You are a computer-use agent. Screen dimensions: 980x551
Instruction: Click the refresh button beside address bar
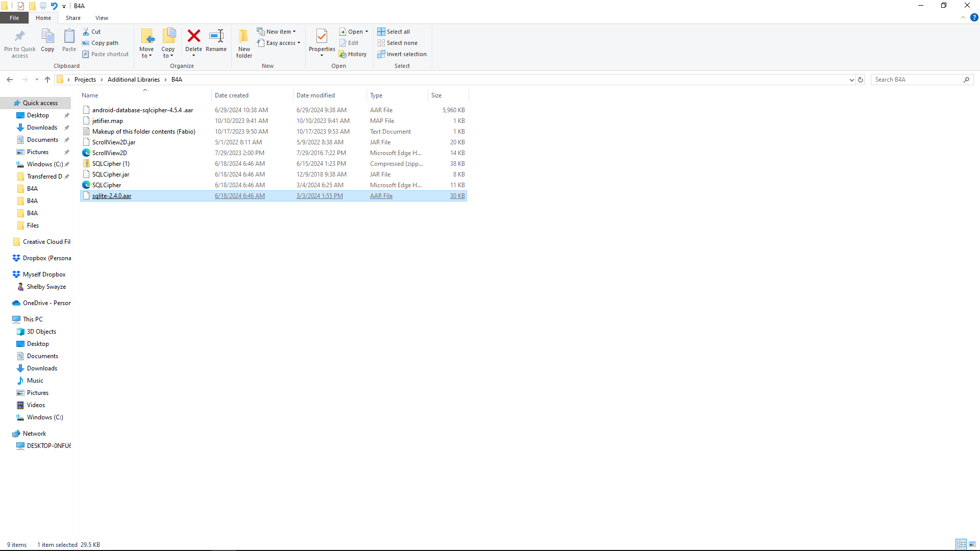861,80
